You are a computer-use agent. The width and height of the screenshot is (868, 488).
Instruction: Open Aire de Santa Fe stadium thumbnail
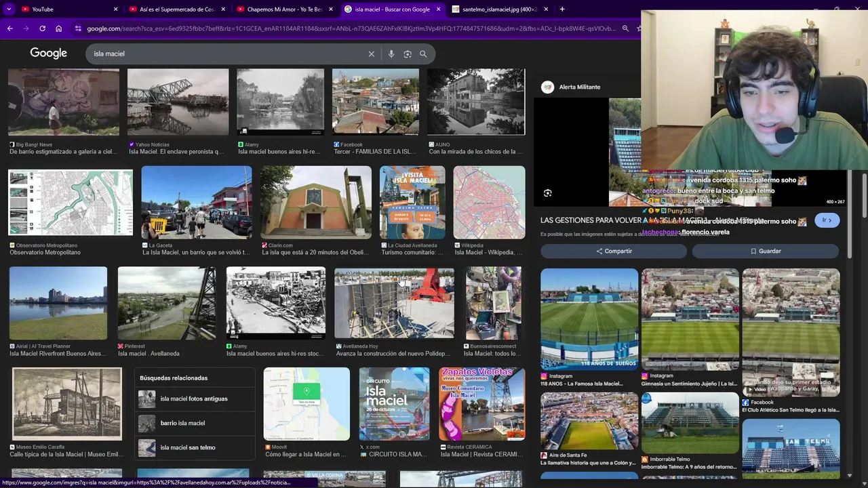click(x=589, y=421)
